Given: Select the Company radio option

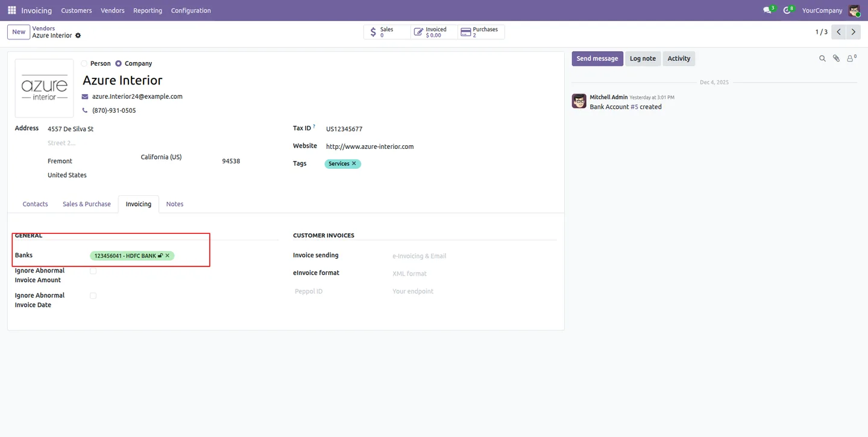Looking at the screenshot, I should pos(118,63).
